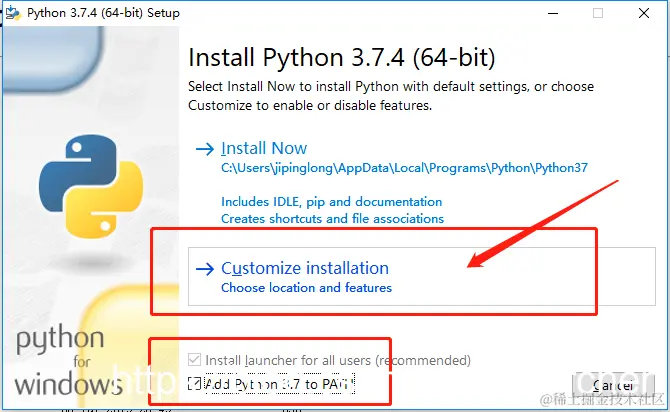670x412 pixels.
Task: Click the blue arrow beside Customize installation
Action: point(205,269)
